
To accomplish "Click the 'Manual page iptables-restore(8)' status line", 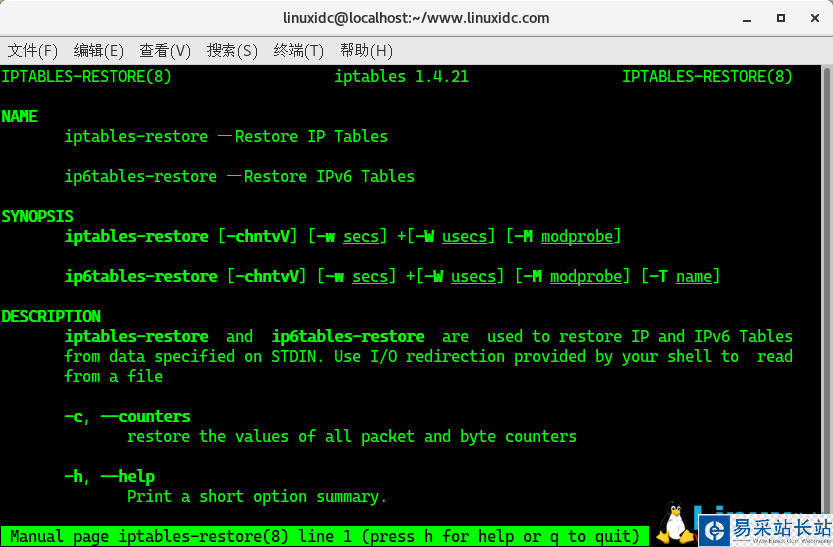I will point(325,536).
